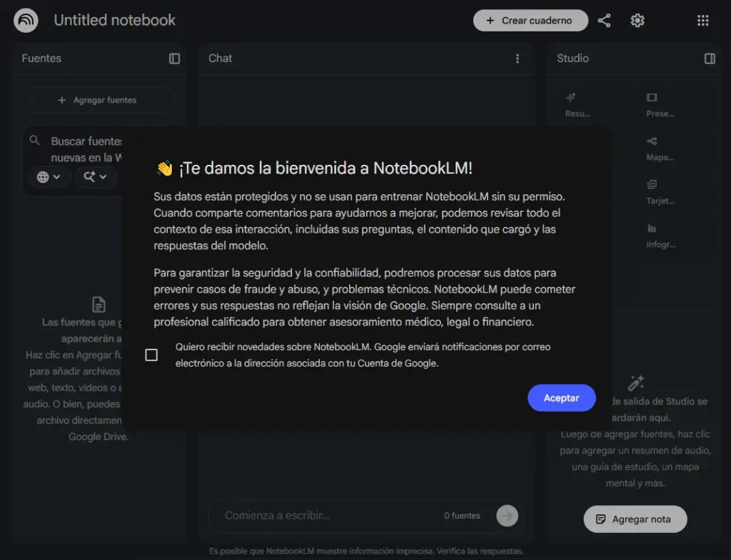Open the Tarjetas tile in Studio
This screenshot has height=560, width=731.
click(660, 193)
